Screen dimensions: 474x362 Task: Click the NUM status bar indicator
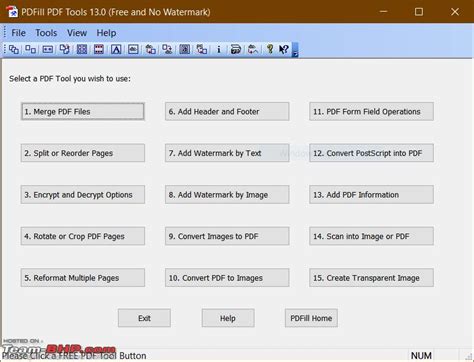(421, 356)
